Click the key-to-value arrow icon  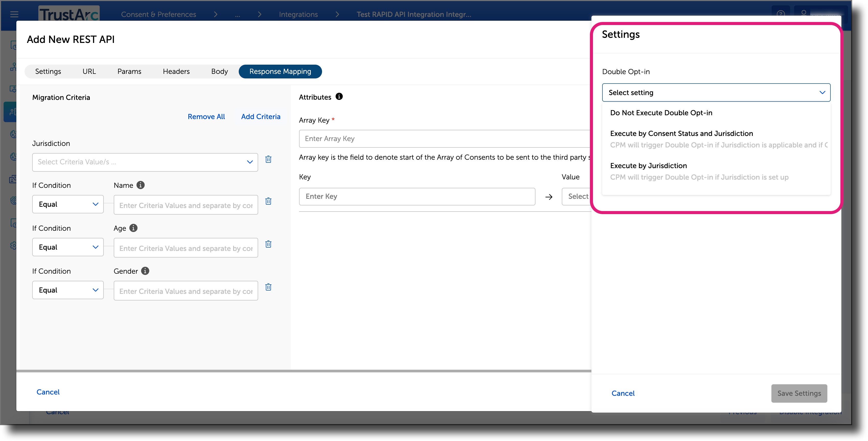coord(549,197)
